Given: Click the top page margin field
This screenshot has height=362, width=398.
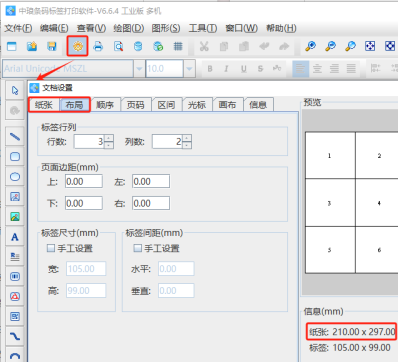Looking at the screenshot, I should tap(84, 182).
